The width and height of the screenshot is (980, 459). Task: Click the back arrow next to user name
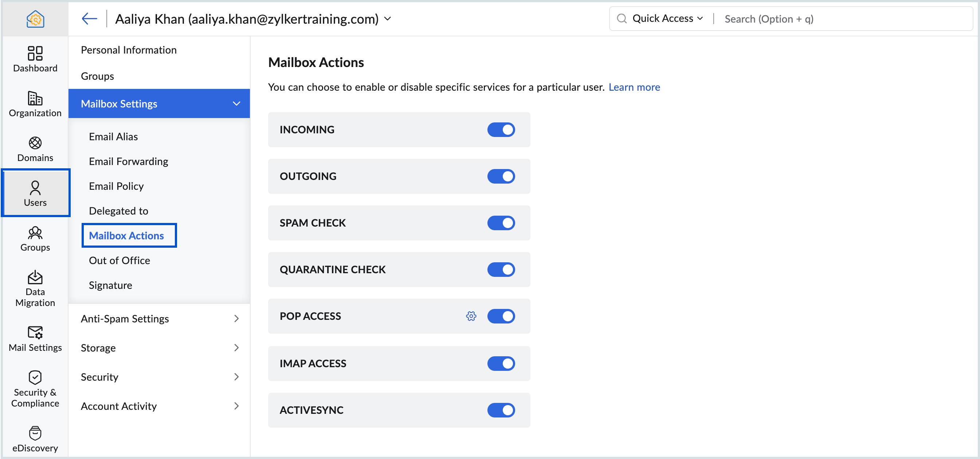(x=89, y=18)
